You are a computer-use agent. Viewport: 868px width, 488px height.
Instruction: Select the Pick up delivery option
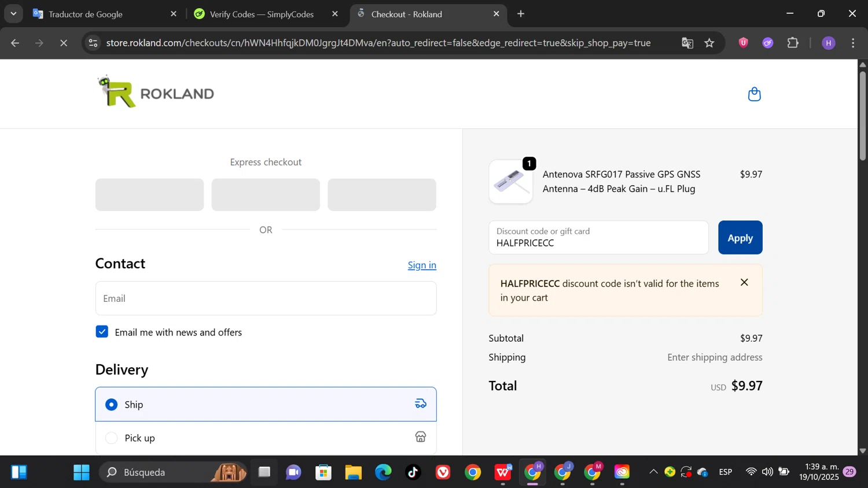pyautogui.click(x=266, y=438)
